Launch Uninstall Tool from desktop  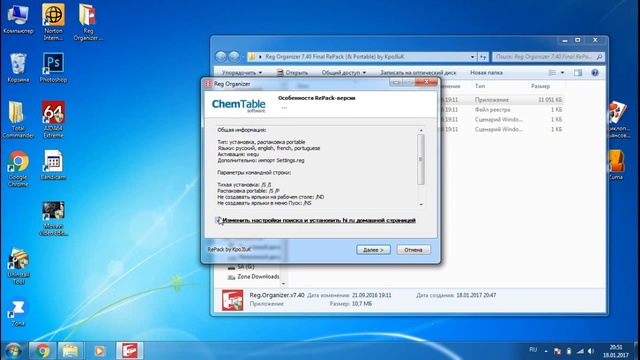pos(18,267)
